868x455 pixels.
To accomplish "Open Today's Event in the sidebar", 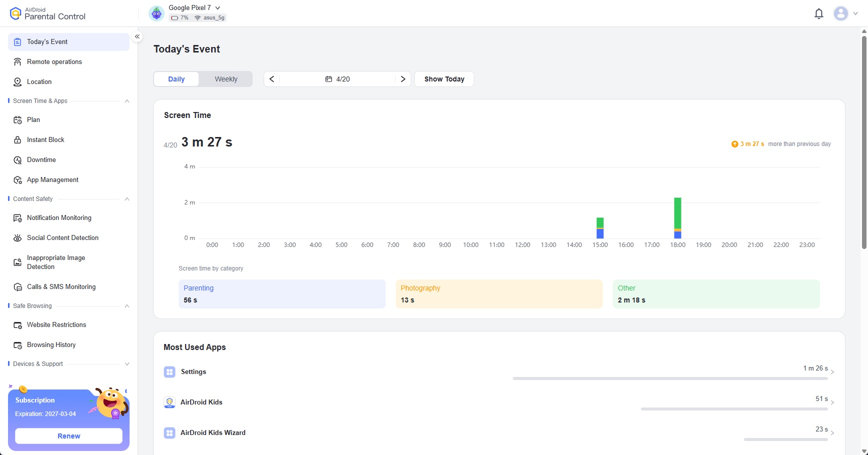I will [69, 42].
